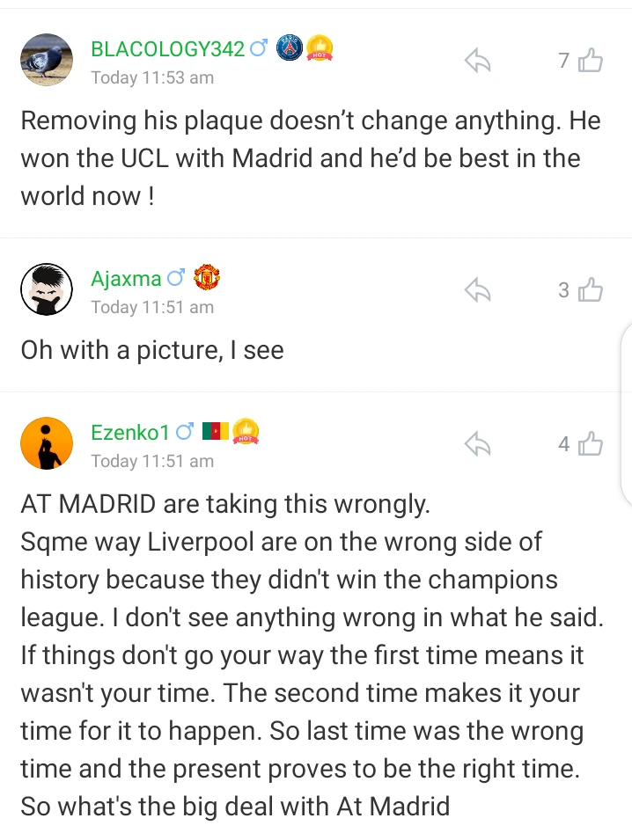This screenshot has width=632, height=840.
Task: Tap the PSG club badge beside BLACOLOGY342
Action: coord(290,48)
